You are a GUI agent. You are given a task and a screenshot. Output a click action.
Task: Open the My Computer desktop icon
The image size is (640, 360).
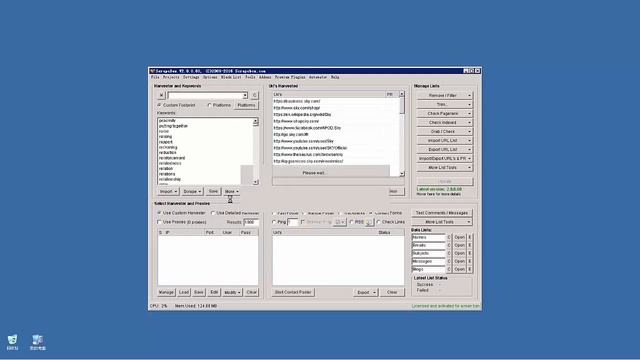tap(38, 342)
